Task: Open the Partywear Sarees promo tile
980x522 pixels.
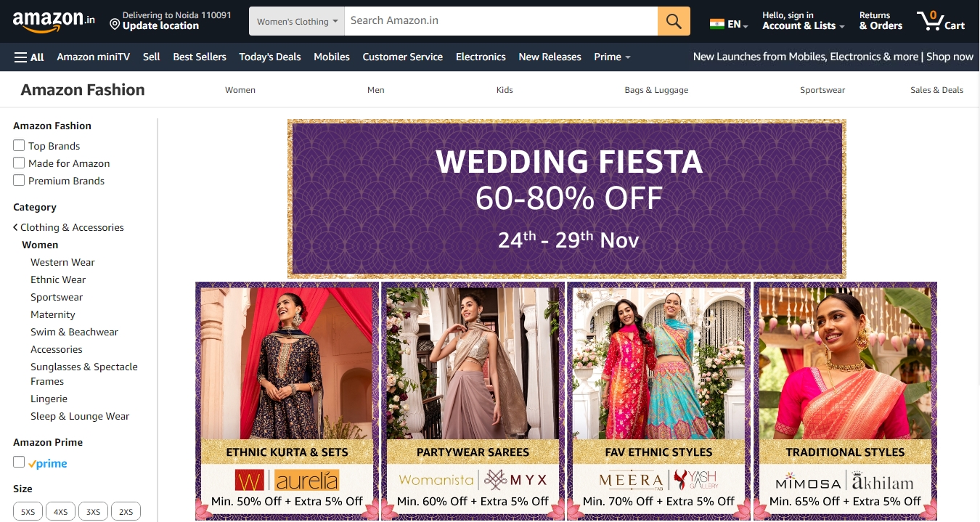Action: (473, 401)
